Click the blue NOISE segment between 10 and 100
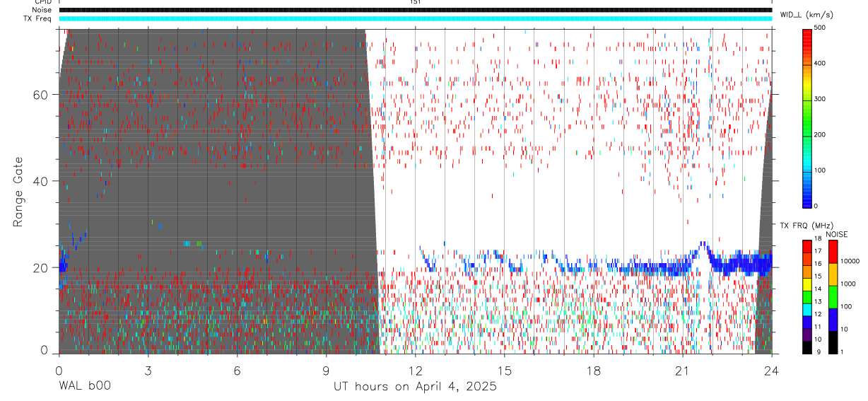 (833, 319)
